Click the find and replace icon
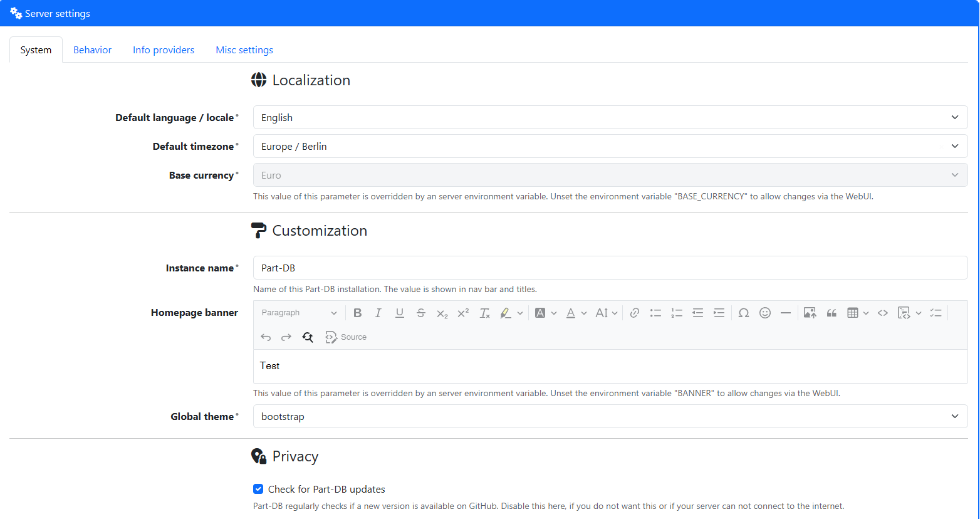 click(x=308, y=337)
